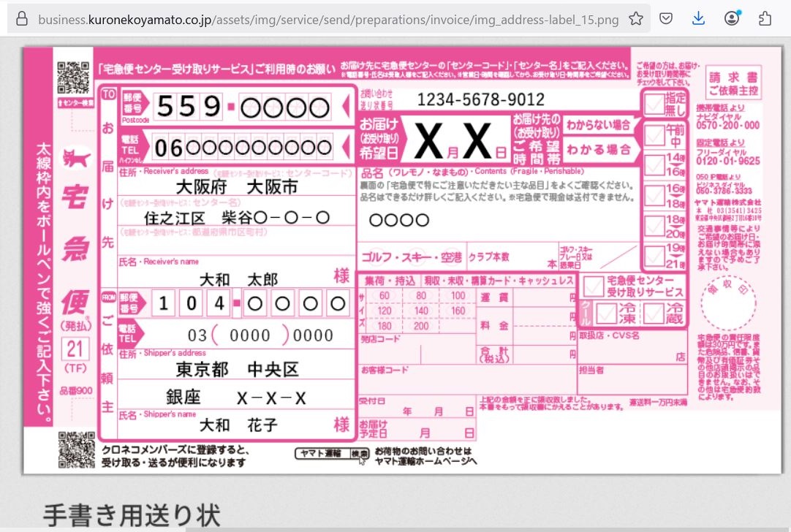Click the large 宅急便 vertical logo text
This screenshot has height=532, width=791.
[76, 249]
